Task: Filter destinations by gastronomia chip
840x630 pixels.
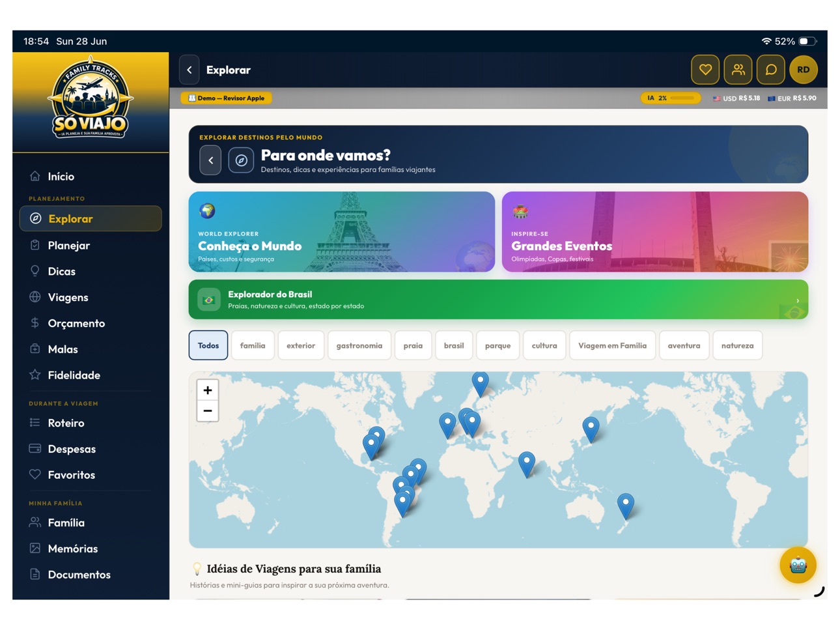Action: (x=359, y=345)
